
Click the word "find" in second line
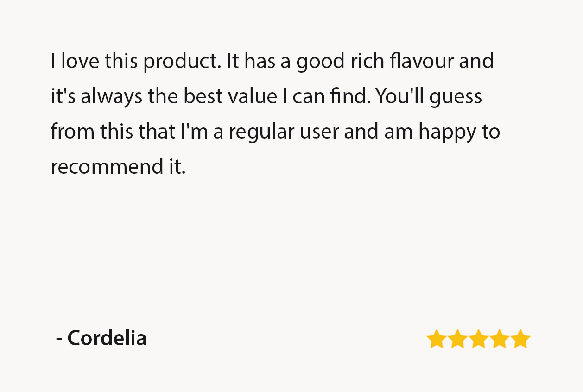(x=351, y=96)
